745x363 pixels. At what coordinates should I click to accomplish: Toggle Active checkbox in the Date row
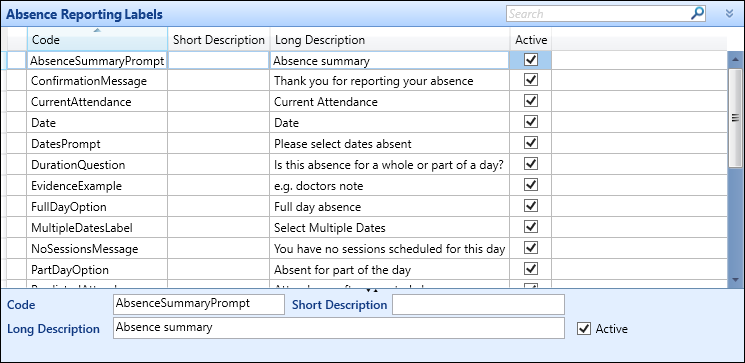[531, 122]
